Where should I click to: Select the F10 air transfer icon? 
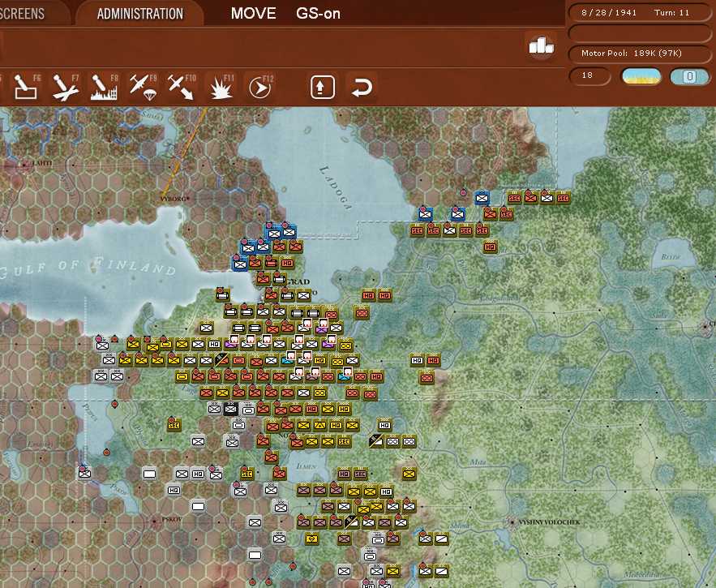181,86
